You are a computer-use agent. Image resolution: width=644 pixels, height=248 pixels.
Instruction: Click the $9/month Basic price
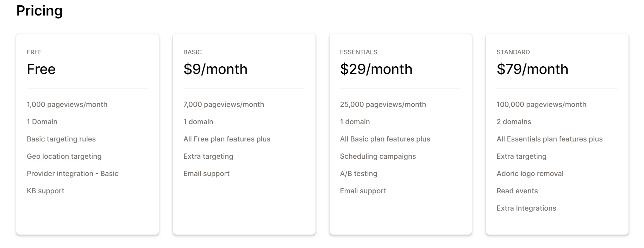pyautogui.click(x=215, y=69)
